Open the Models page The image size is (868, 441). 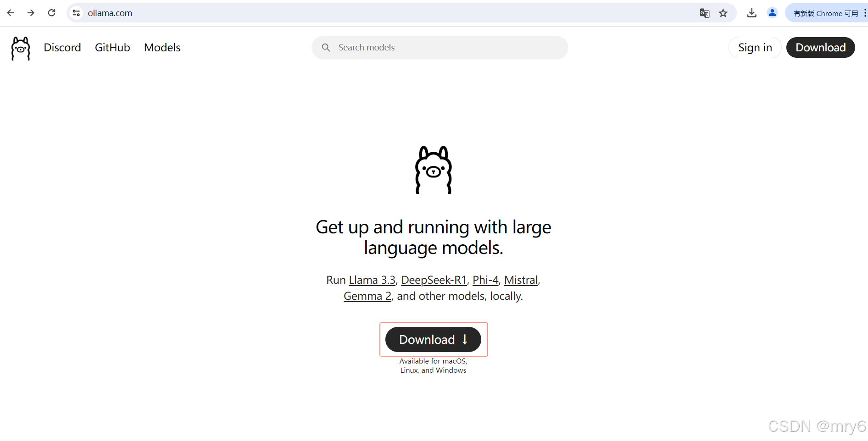coord(162,48)
